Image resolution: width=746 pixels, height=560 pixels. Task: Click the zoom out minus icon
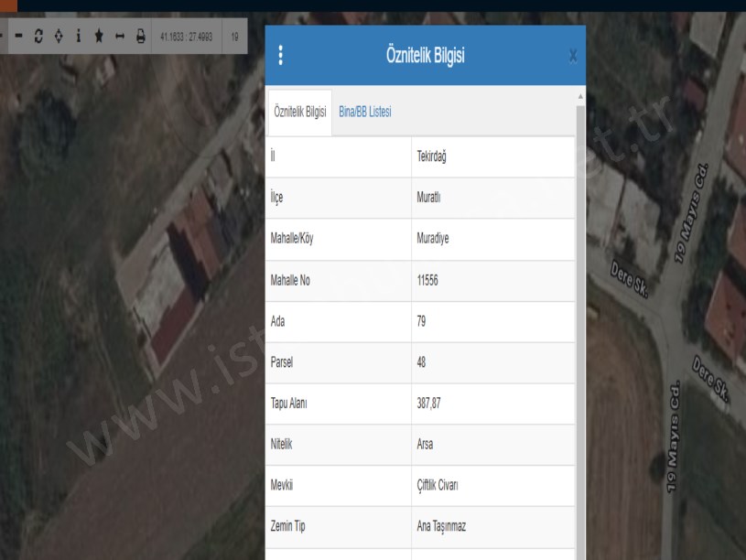pyautogui.click(x=18, y=38)
